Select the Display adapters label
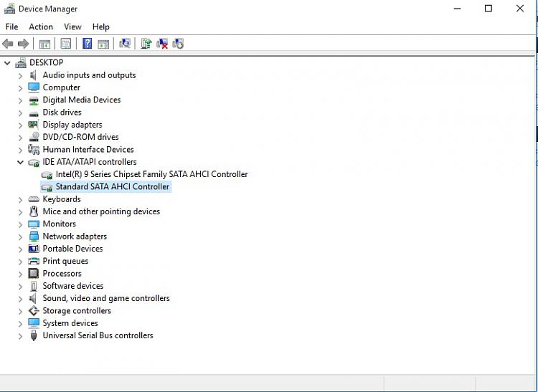The image size is (538, 392). (x=72, y=125)
